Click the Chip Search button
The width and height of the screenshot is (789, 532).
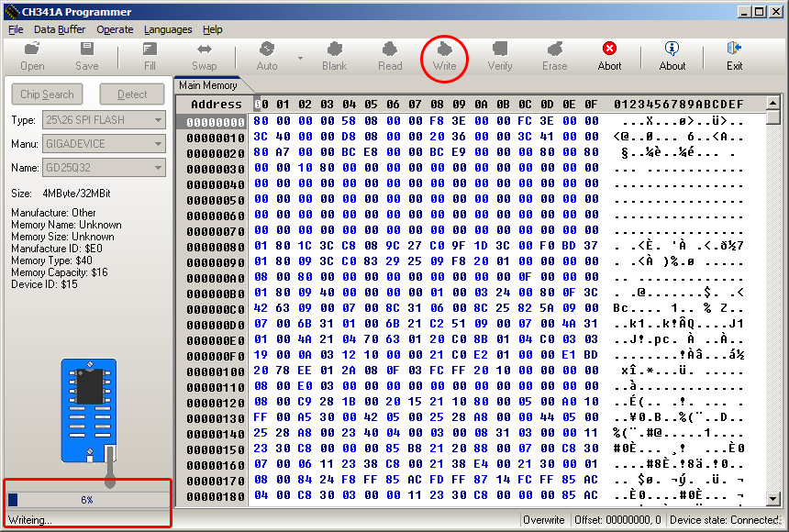pyautogui.click(x=48, y=94)
